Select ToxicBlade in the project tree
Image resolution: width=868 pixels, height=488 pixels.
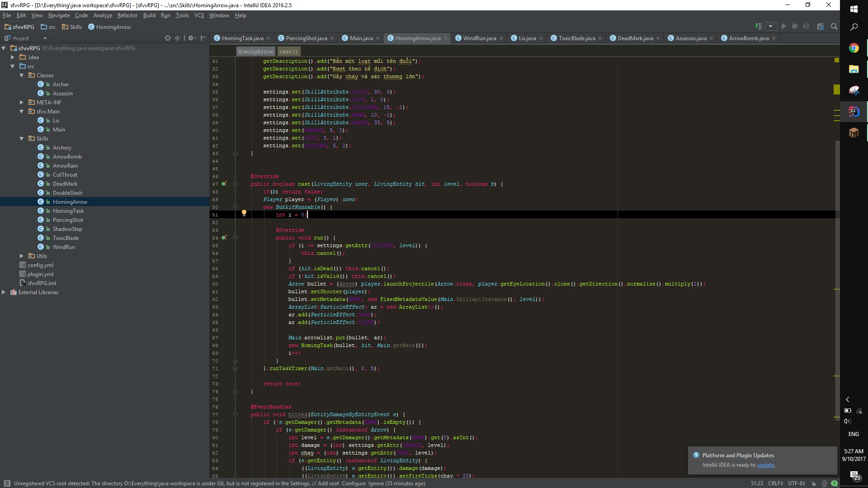click(66, 238)
